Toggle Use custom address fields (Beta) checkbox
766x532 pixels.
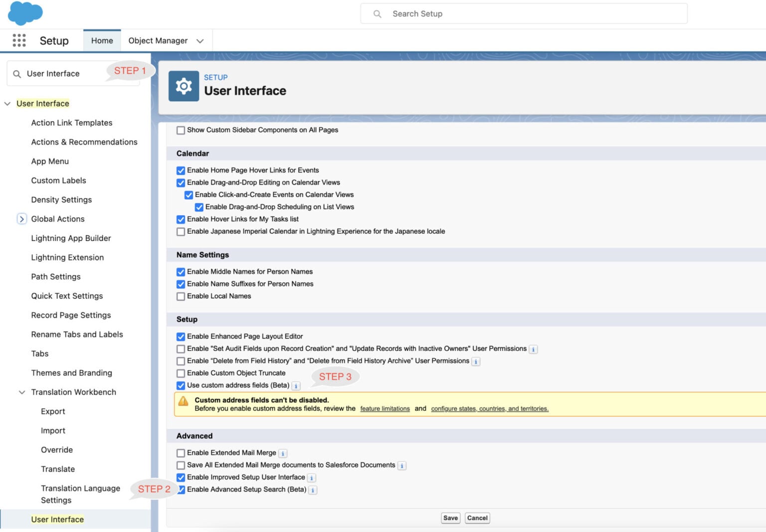click(181, 385)
